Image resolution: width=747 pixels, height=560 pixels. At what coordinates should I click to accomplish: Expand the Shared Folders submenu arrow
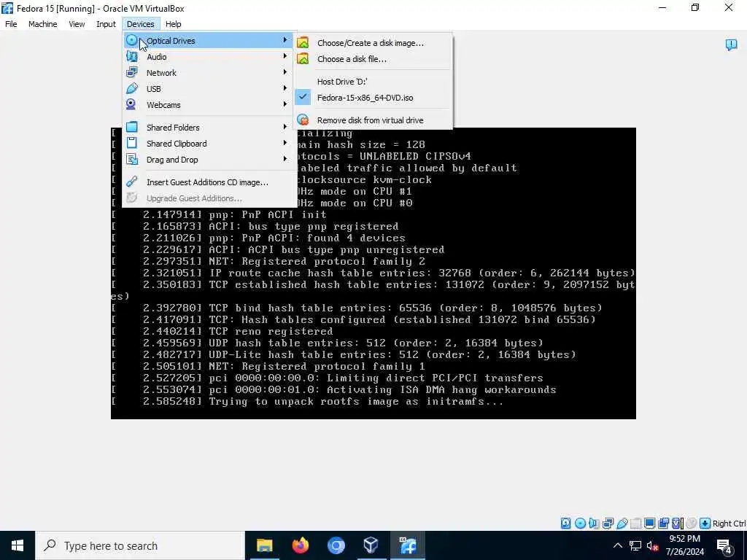click(x=285, y=127)
